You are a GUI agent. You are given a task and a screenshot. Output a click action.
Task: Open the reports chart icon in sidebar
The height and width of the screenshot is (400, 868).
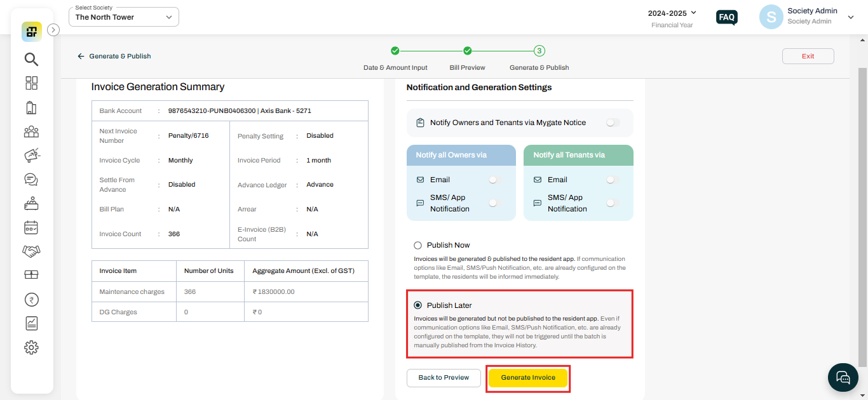(31, 323)
